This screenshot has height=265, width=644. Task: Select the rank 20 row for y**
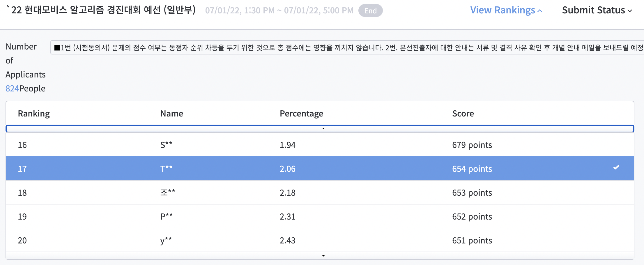(x=320, y=240)
